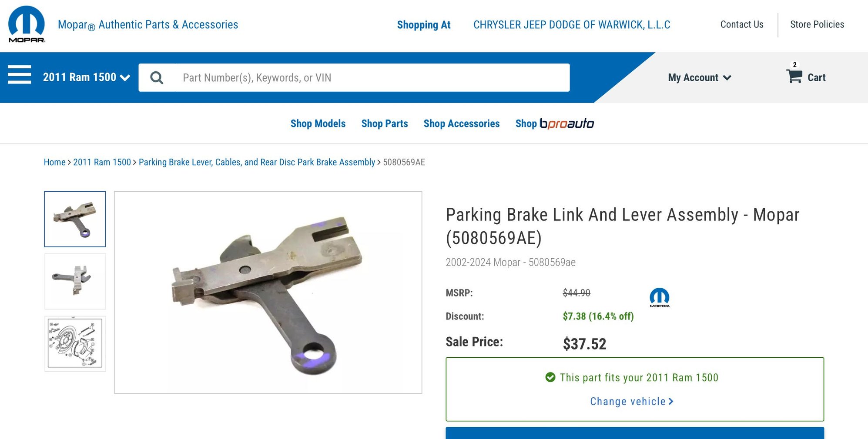
Task: Select the second part photo thumbnail
Action: point(75,281)
